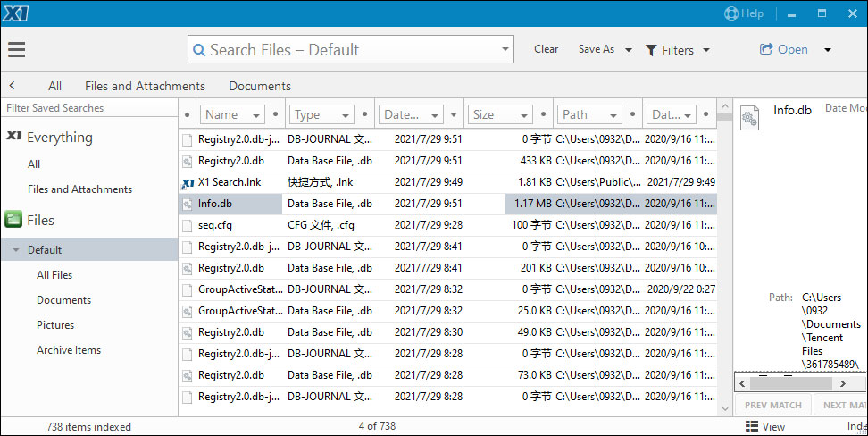The image size is (868, 436).
Task: Click the X1 Search.lnk file icon
Action: tap(188, 182)
